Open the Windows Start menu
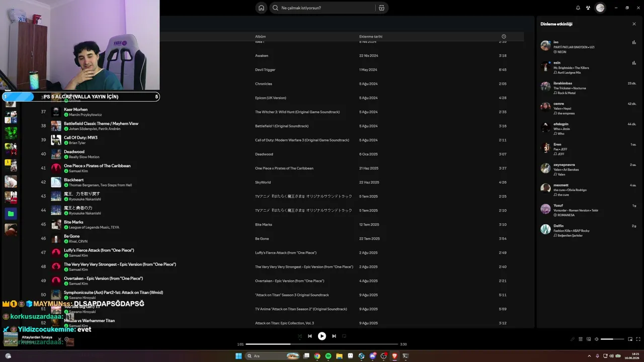The image size is (644, 362). click(x=238, y=356)
